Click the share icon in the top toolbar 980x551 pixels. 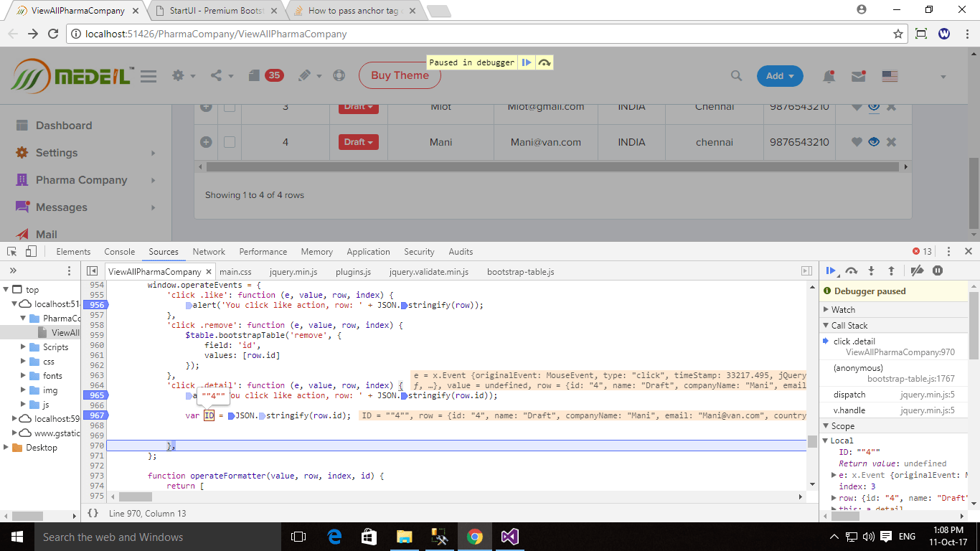(217, 75)
